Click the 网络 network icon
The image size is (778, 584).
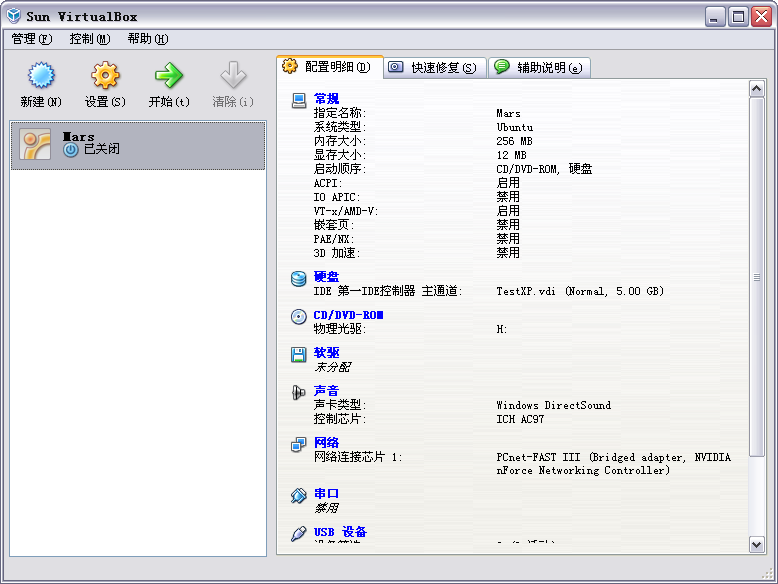coord(298,444)
